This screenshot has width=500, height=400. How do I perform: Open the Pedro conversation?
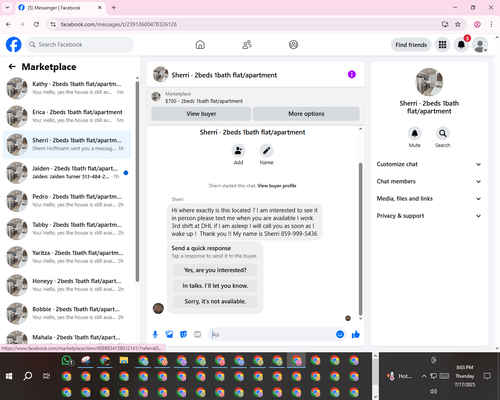coord(67,201)
